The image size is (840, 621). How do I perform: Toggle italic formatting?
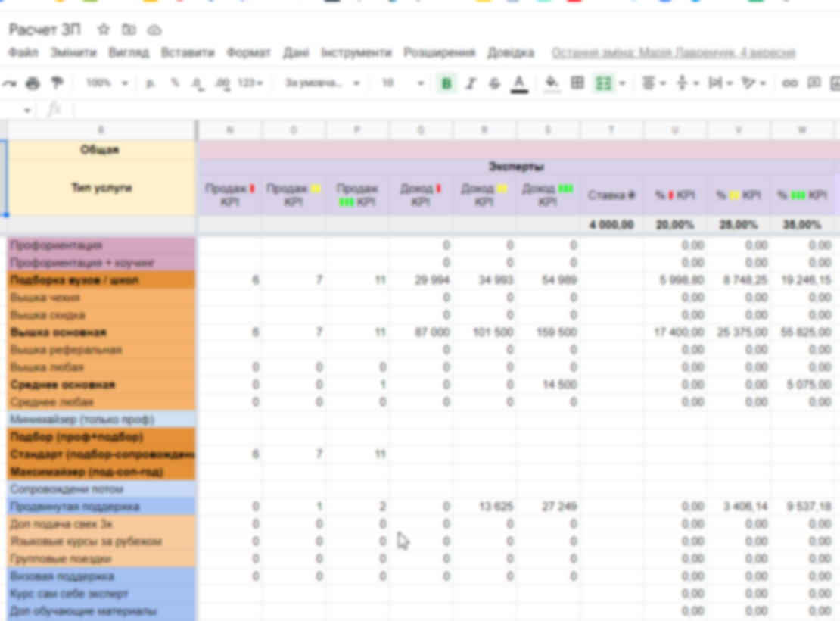pyautogui.click(x=471, y=83)
